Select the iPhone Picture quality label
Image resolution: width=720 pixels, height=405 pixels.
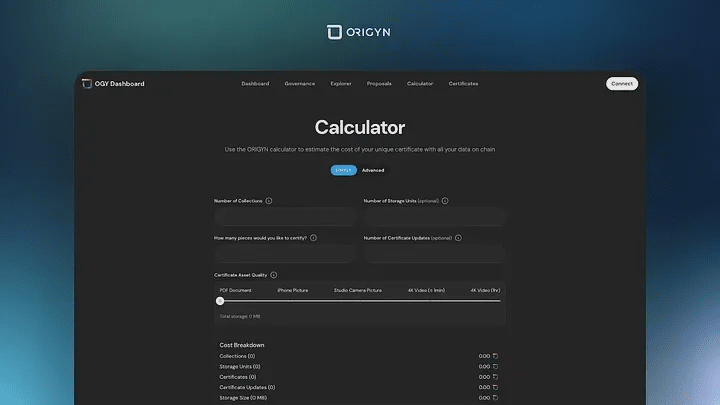292,290
